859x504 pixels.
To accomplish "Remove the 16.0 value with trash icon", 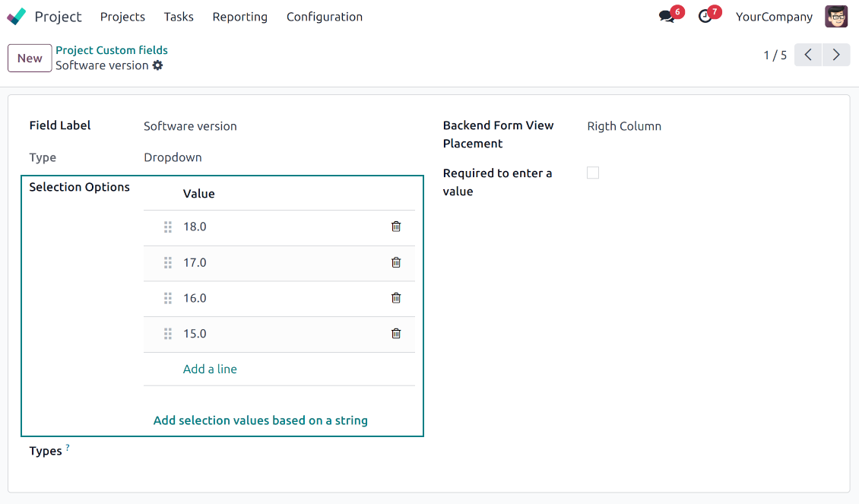I will pyautogui.click(x=396, y=298).
